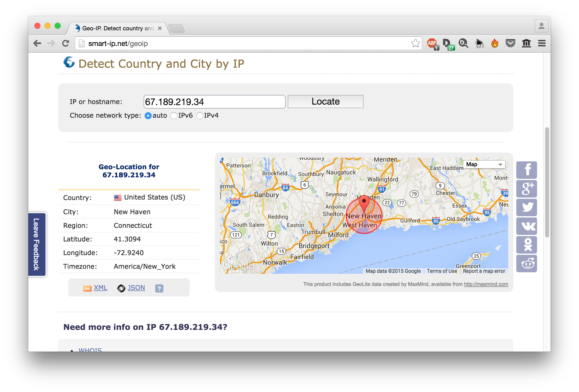Click the help question mark icon
This screenshot has height=392, width=579.
click(159, 288)
